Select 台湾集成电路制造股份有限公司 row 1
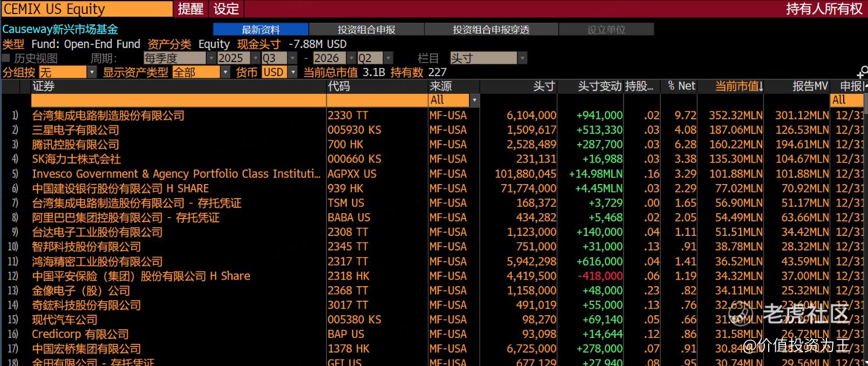The height and width of the screenshot is (366, 868). pos(108,115)
